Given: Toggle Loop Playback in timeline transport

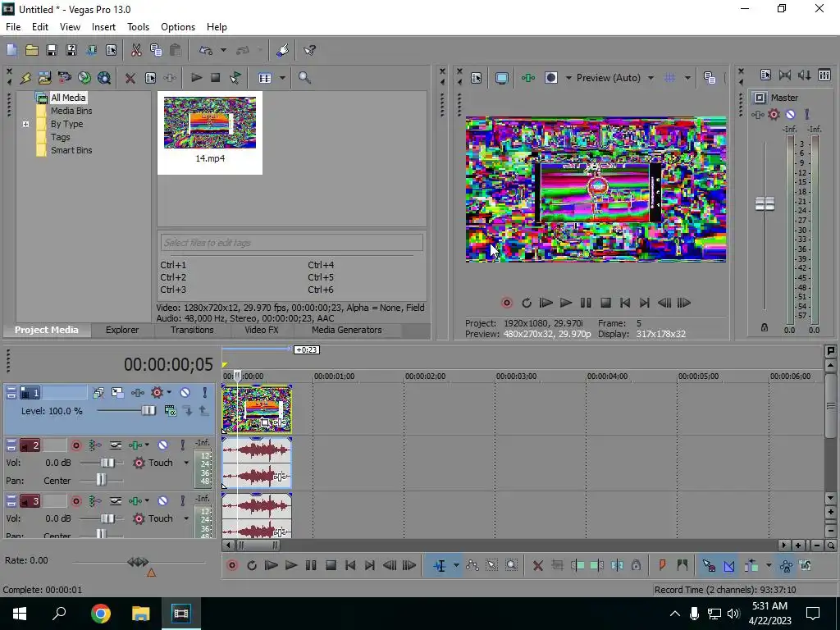Looking at the screenshot, I should point(252,565).
